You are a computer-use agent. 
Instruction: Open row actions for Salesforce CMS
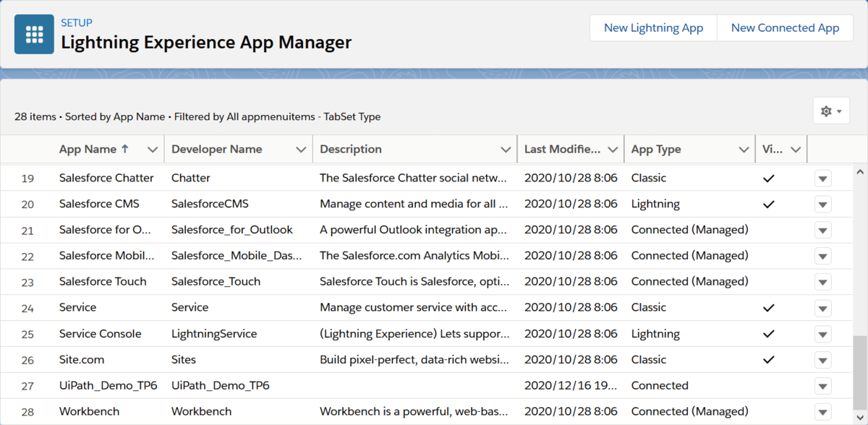(822, 205)
